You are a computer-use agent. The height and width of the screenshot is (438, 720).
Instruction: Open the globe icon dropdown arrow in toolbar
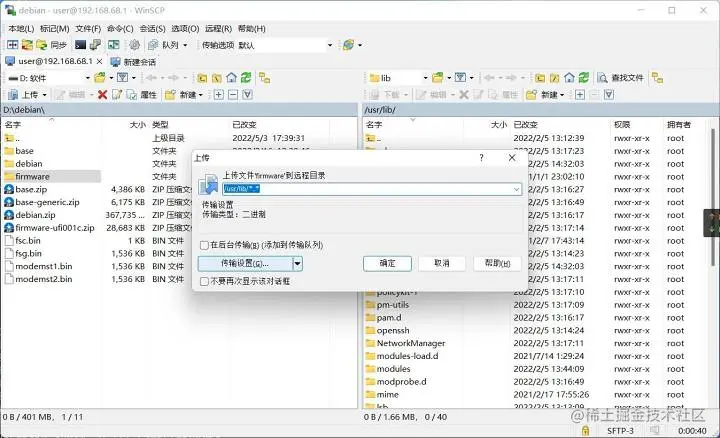pos(360,45)
